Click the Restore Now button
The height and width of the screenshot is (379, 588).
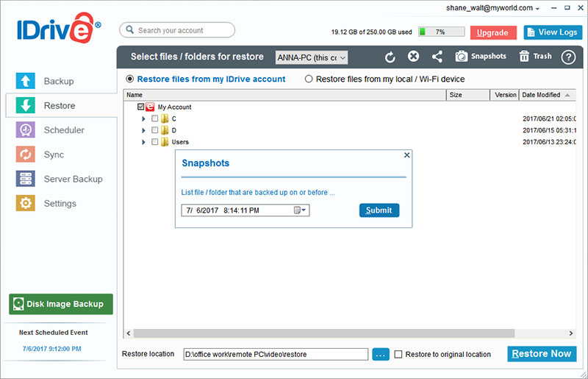(542, 354)
